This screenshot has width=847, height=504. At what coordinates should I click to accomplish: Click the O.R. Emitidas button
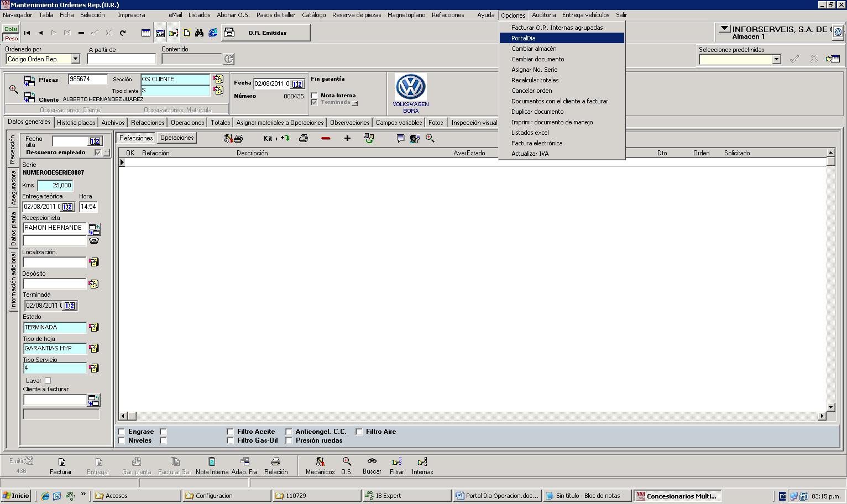point(266,33)
